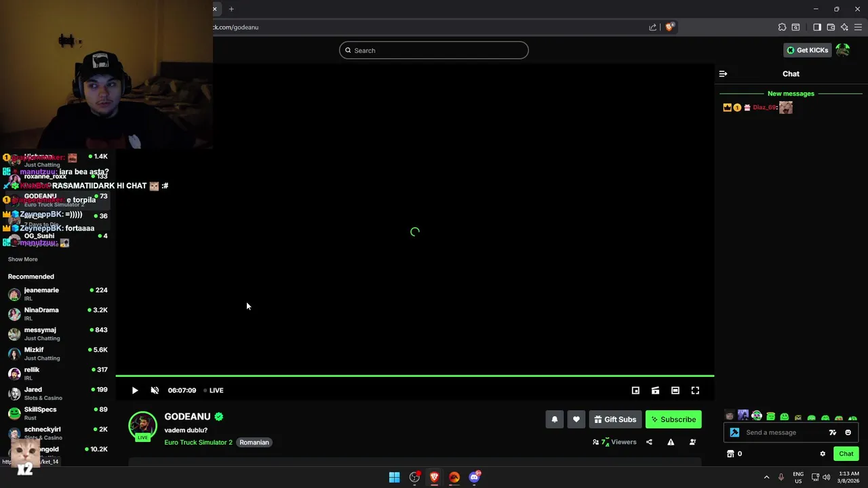Open jeanemarie recommended channel
Viewport: 868px width, 488px height.
58,294
